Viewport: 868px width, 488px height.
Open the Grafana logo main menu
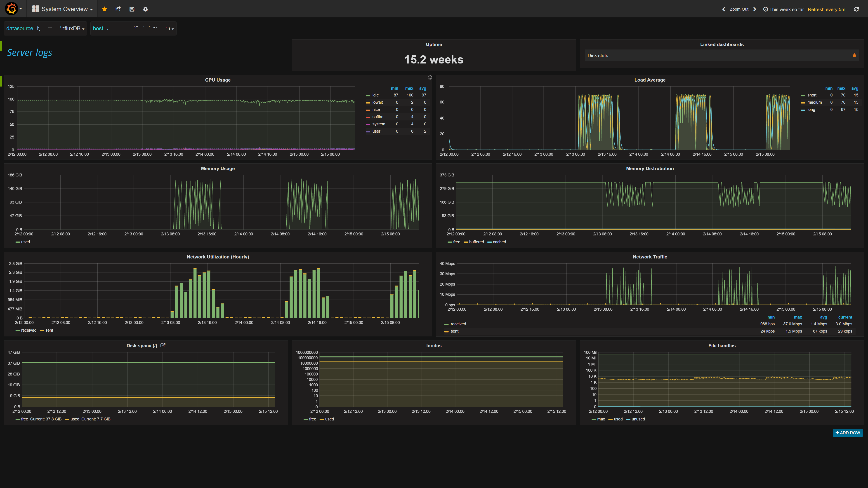point(13,9)
